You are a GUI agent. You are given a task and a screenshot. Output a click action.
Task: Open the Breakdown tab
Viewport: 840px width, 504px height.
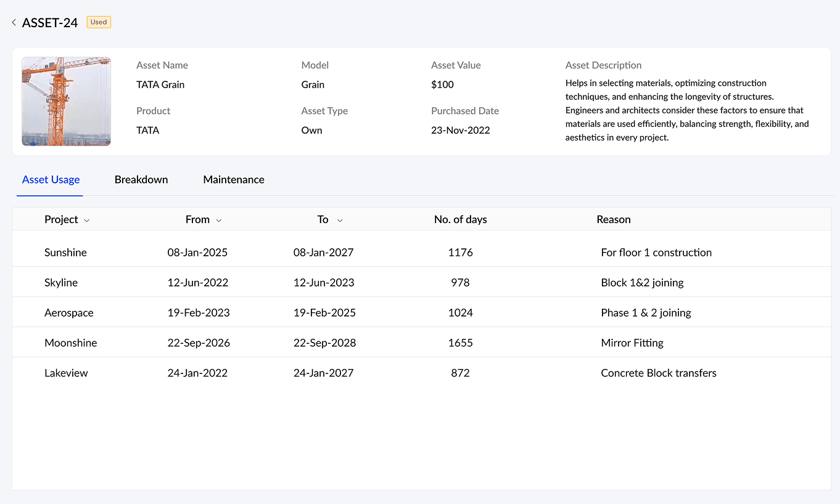pos(141,180)
